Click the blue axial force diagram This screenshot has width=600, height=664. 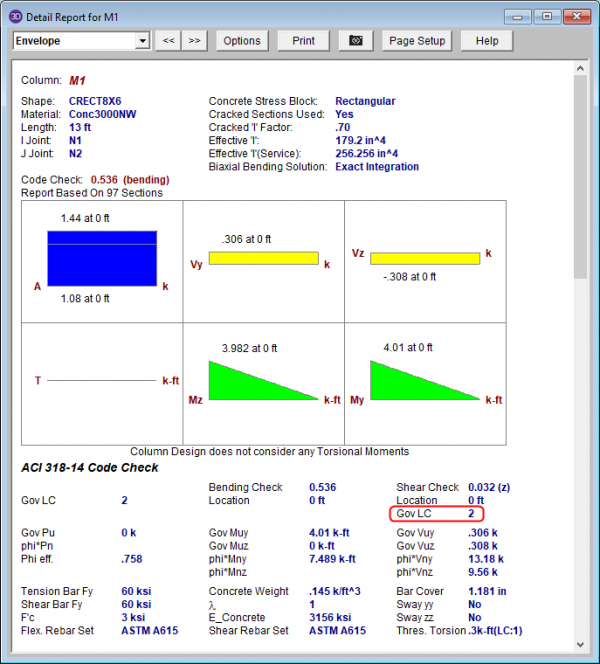pyautogui.click(x=102, y=258)
